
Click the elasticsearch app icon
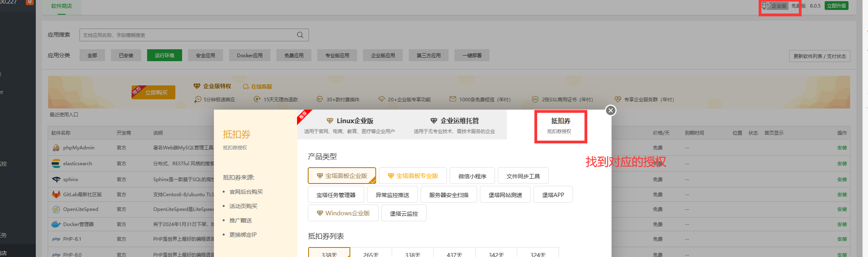tap(56, 164)
